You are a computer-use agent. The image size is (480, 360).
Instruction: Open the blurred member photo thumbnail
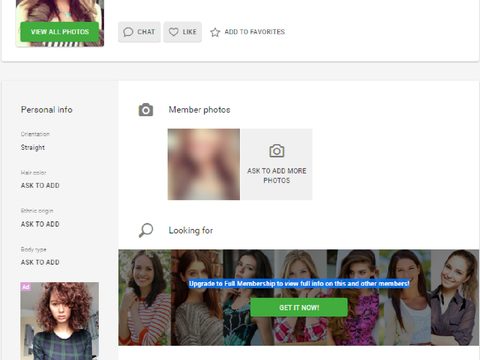coord(204,164)
